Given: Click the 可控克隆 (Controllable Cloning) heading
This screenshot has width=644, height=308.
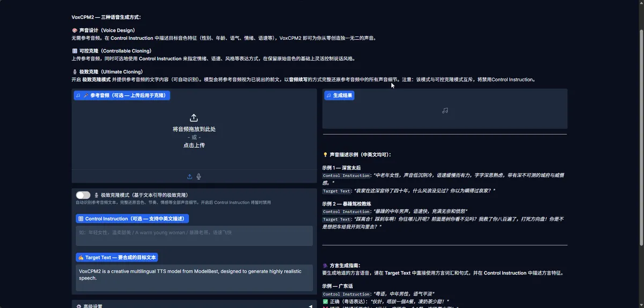Looking at the screenshot, I should pos(111,51).
